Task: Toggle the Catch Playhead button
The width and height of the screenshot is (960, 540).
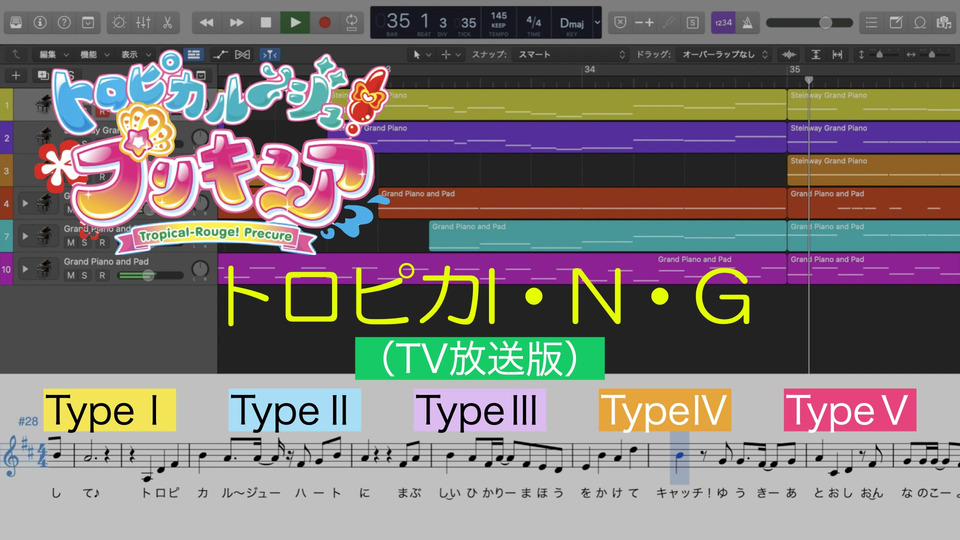Action: (269, 54)
